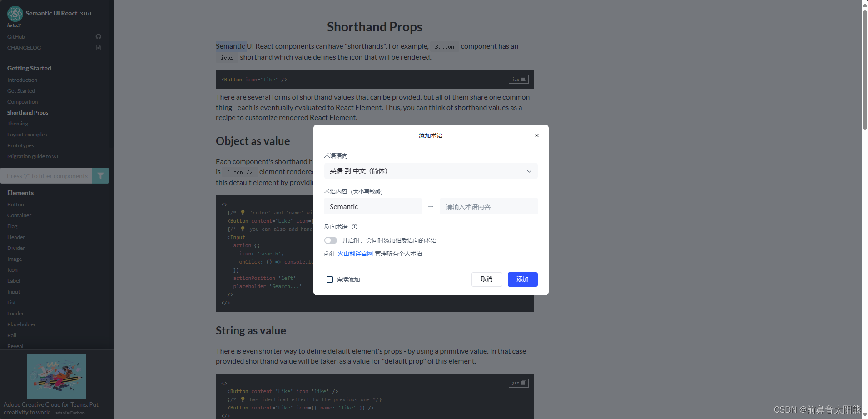Click the filter funnel icon
The width and height of the screenshot is (868, 419).
point(100,175)
